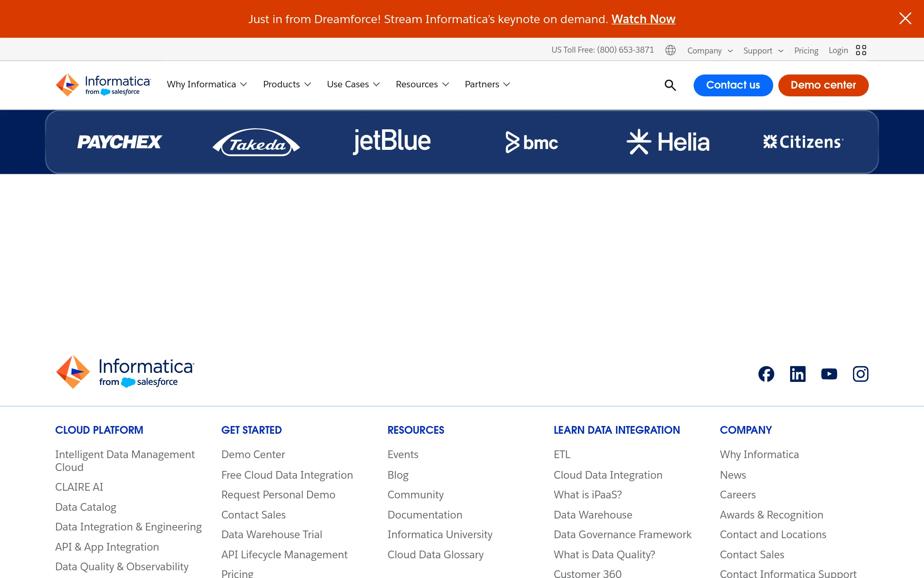Open Data Quality & Observability link
Screen dimensions: 924x578
122,566
